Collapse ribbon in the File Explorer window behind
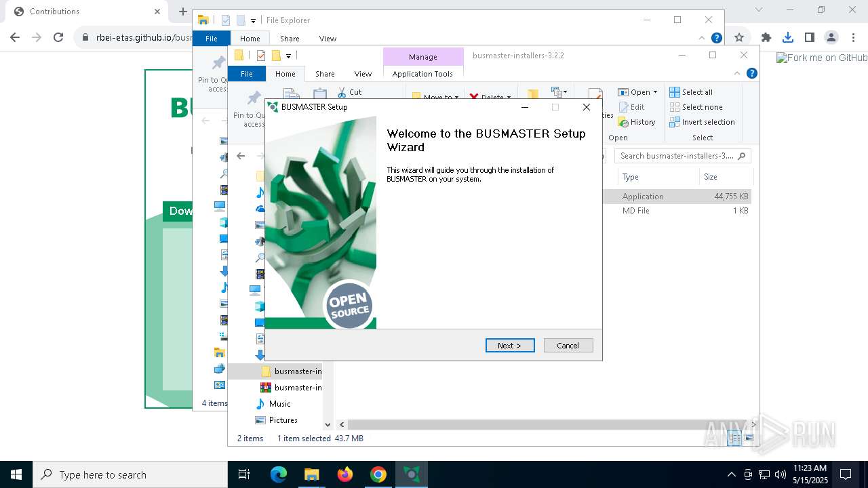The image size is (868, 488). tap(702, 38)
